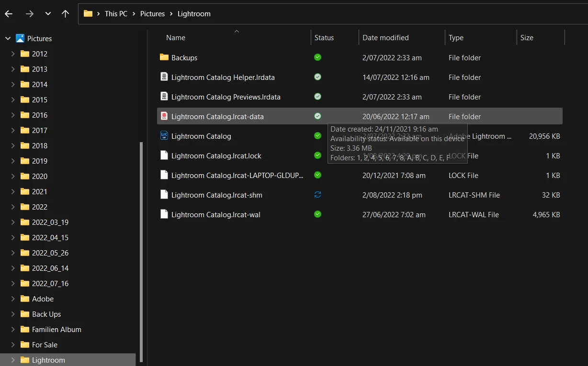Image resolution: width=588 pixels, height=366 pixels.
Task: Open the chevron after Pictures breadcrumb
Action: [x=171, y=14]
